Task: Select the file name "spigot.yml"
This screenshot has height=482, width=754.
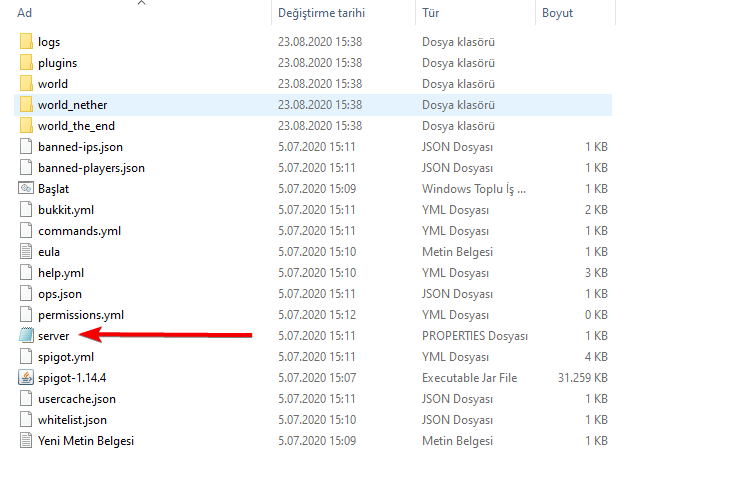Action: [66, 357]
